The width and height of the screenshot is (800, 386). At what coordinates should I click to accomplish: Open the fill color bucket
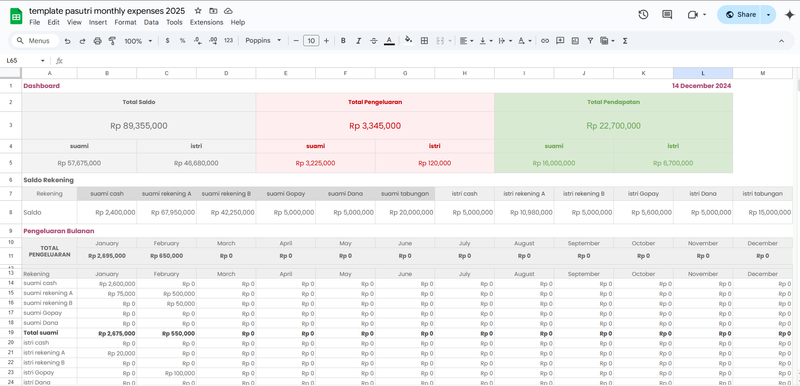408,40
